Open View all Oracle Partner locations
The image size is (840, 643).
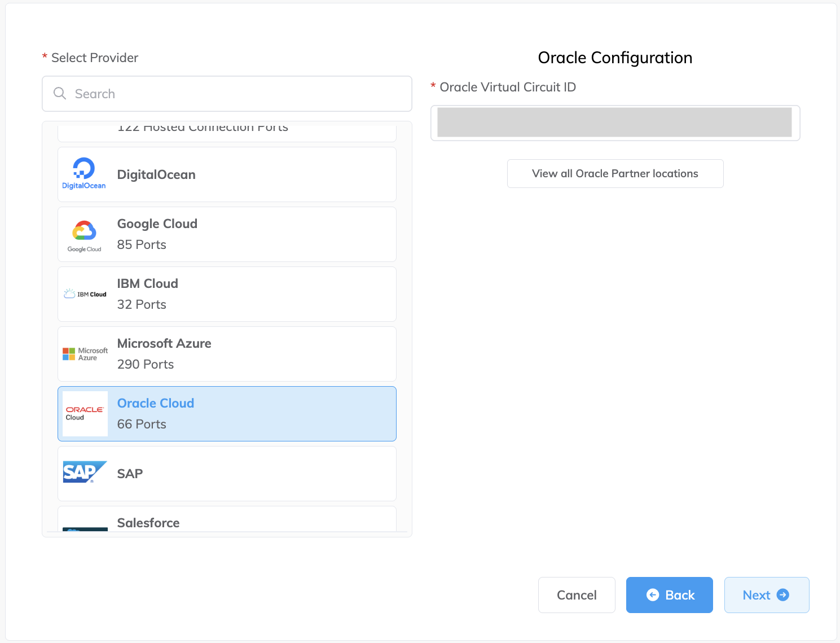(x=615, y=173)
